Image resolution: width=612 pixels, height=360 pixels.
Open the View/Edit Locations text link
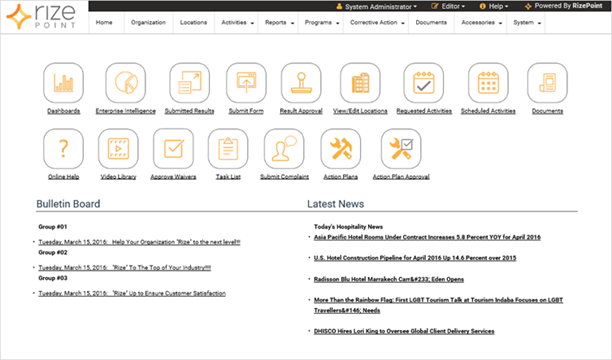click(x=360, y=111)
